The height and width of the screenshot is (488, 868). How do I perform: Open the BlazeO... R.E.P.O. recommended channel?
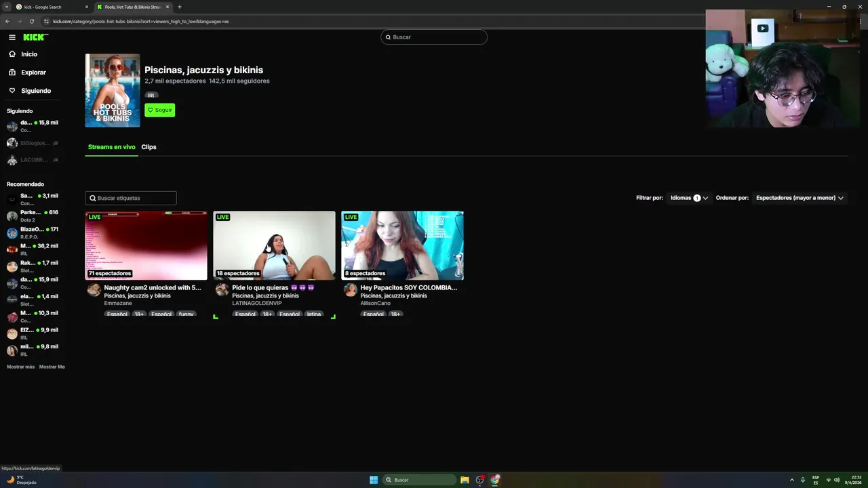[33, 233]
